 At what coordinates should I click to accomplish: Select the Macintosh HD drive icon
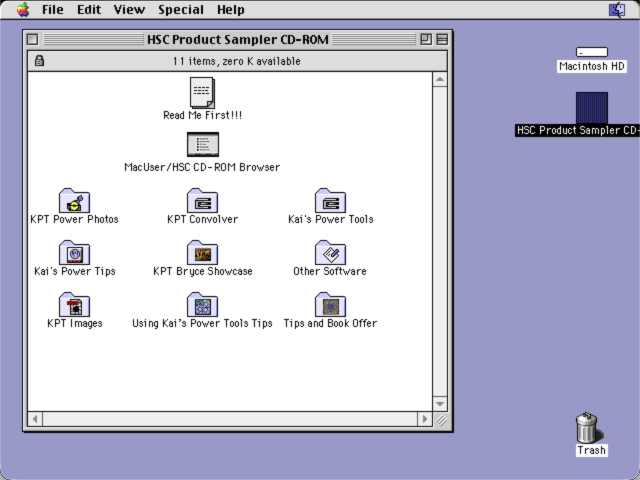click(592, 52)
